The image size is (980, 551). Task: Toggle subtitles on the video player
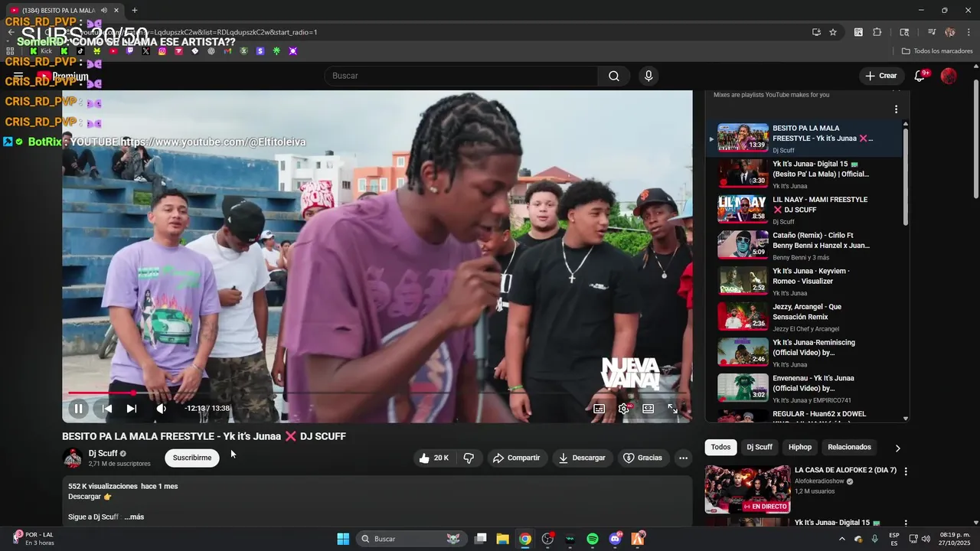[x=599, y=409]
